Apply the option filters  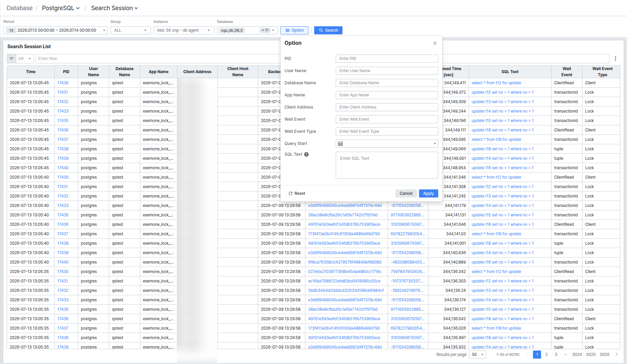[x=428, y=193]
